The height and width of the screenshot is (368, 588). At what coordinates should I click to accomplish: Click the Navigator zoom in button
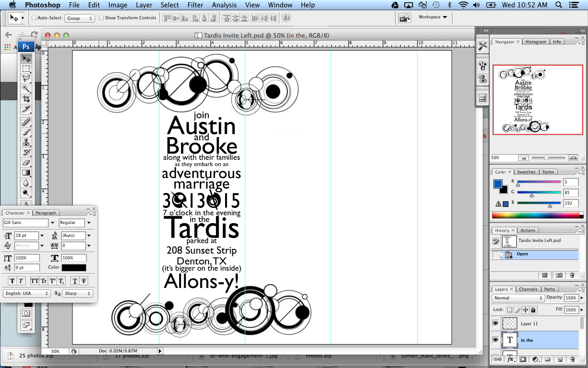coord(572,157)
